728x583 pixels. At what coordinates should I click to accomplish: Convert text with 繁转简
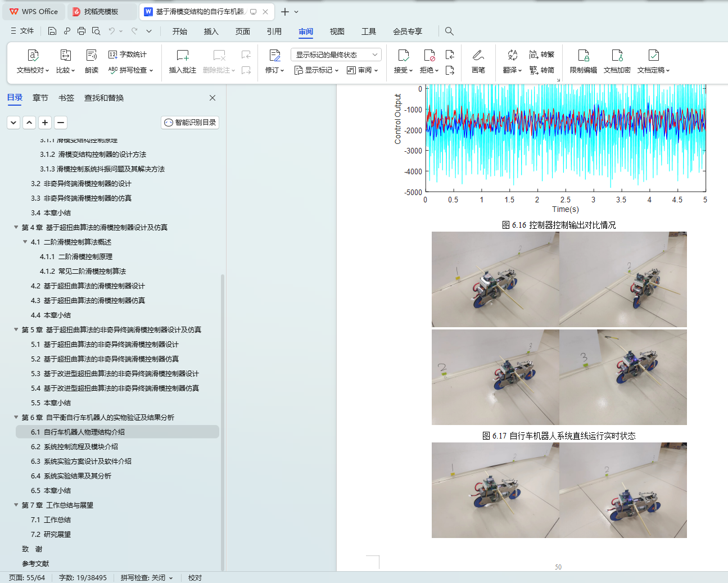pyautogui.click(x=542, y=70)
